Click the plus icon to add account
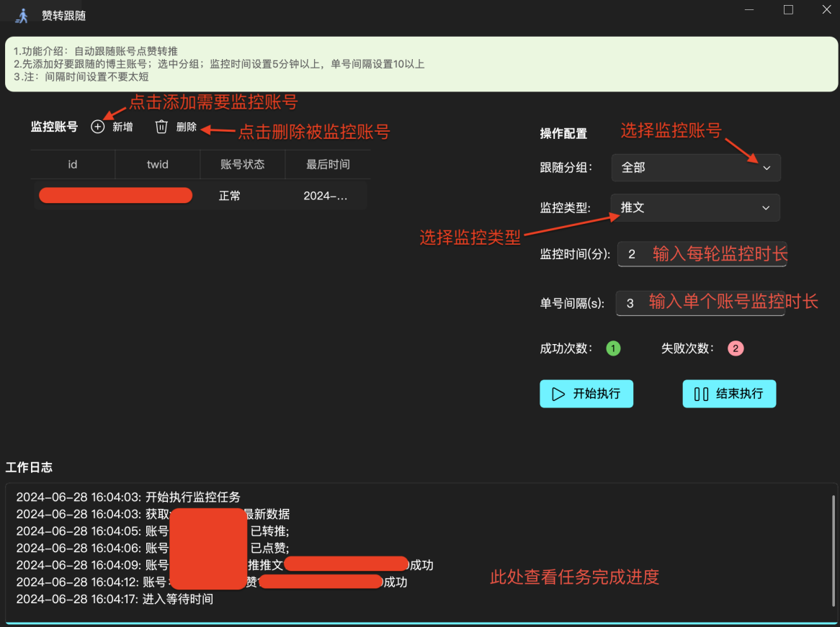Image resolution: width=840 pixels, height=627 pixels. [98, 127]
